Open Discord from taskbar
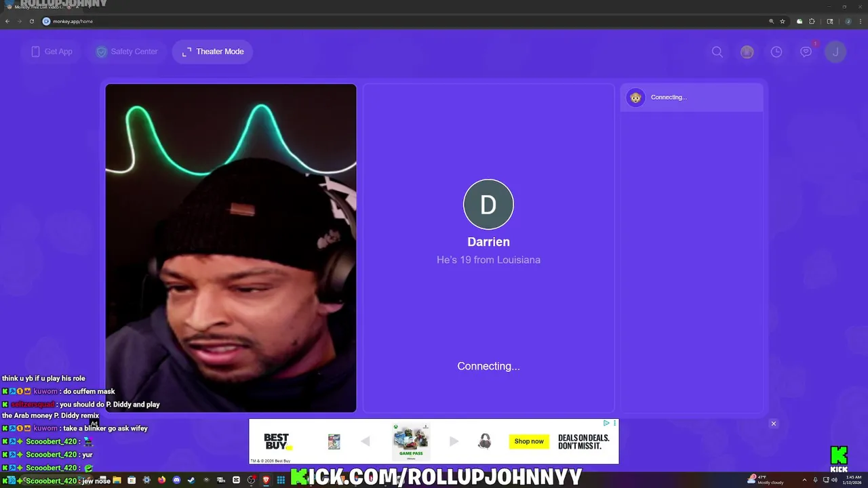Image resolution: width=868 pixels, height=488 pixels. [x=176, y=480]
